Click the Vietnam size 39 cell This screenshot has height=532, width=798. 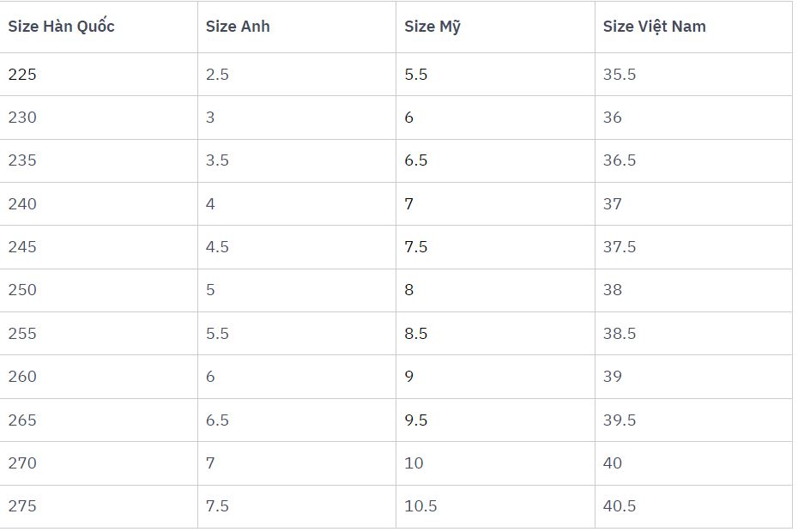click(x=613, y=377)
